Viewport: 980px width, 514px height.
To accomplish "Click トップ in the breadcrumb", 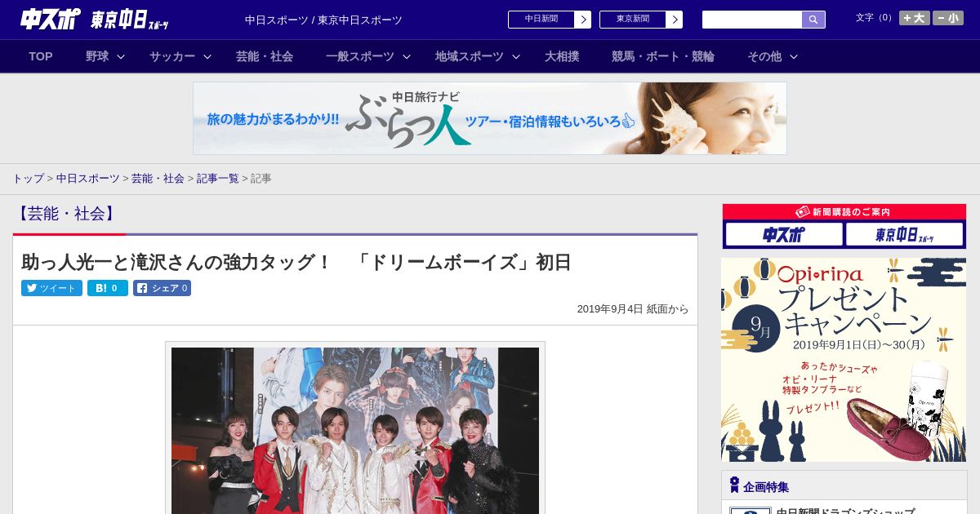I will coord(28,178).
